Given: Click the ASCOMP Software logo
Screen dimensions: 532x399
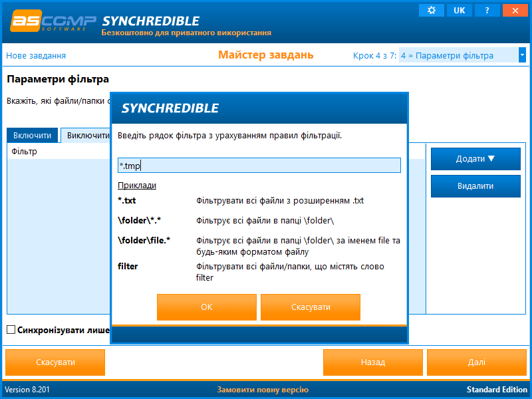Looking at the screenshot, I should [x=53, y=21].
